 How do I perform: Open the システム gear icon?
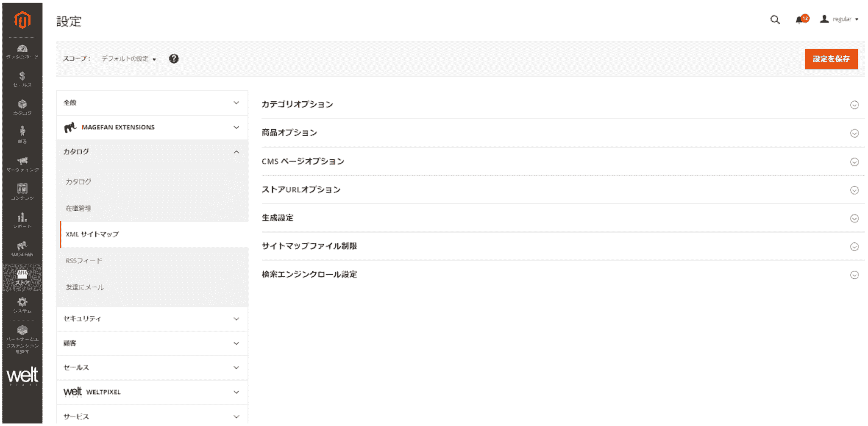click(x=22, y=303)
